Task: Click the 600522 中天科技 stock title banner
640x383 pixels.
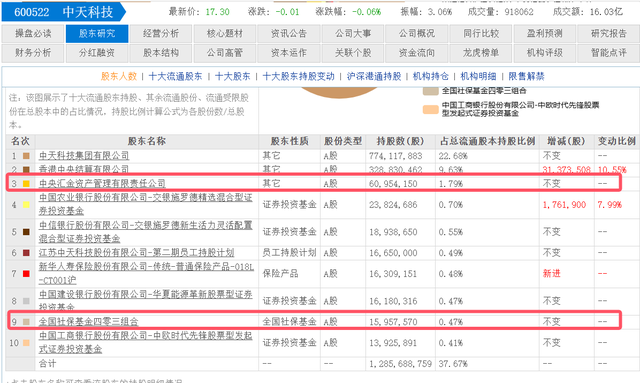Action: coord(63,12)
